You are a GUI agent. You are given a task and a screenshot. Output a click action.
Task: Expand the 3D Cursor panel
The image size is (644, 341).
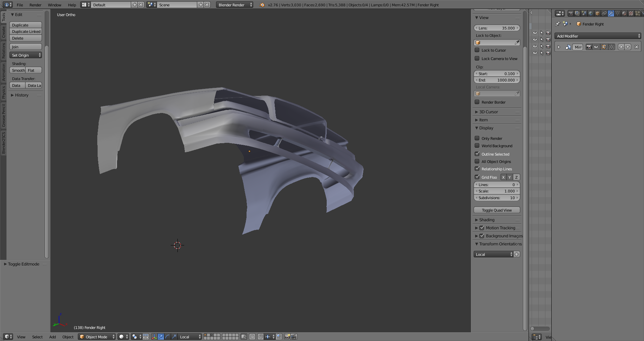(x=488, y=112)
